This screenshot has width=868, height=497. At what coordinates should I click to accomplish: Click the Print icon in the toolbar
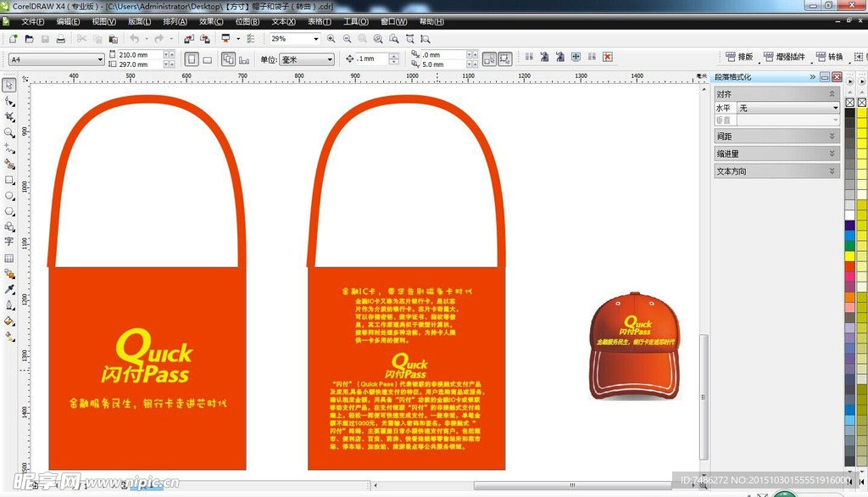pos(60,39)
